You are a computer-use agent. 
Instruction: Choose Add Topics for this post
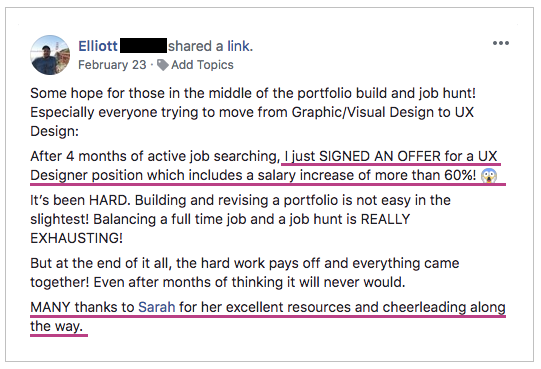click(202, 65)
